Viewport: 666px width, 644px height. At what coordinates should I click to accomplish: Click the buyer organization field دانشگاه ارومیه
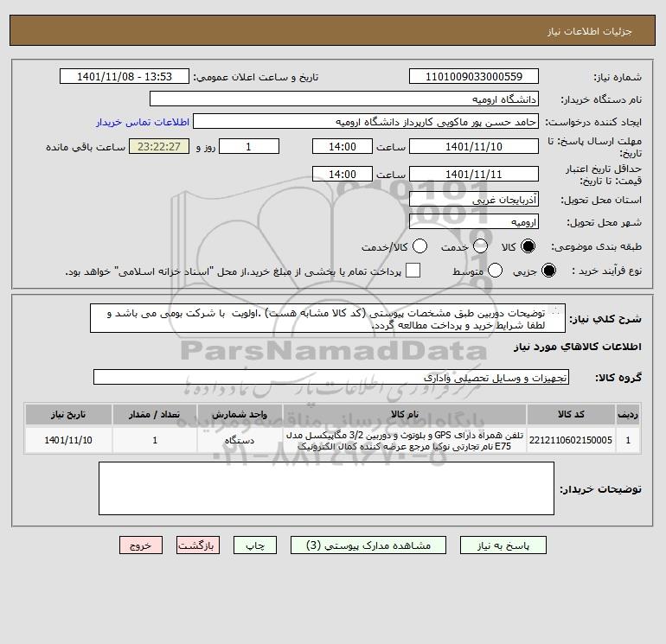(344, 99)
